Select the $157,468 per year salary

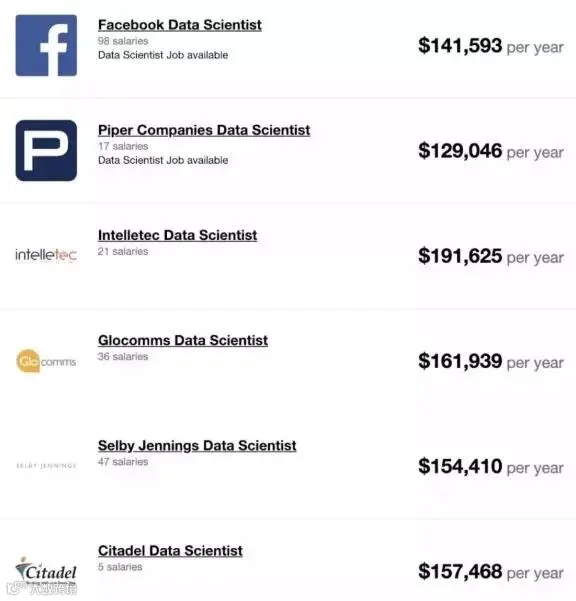pos(491,571)
